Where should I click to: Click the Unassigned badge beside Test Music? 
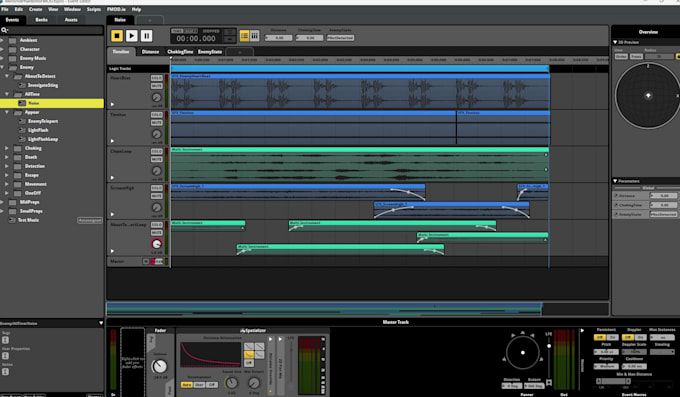90,220
